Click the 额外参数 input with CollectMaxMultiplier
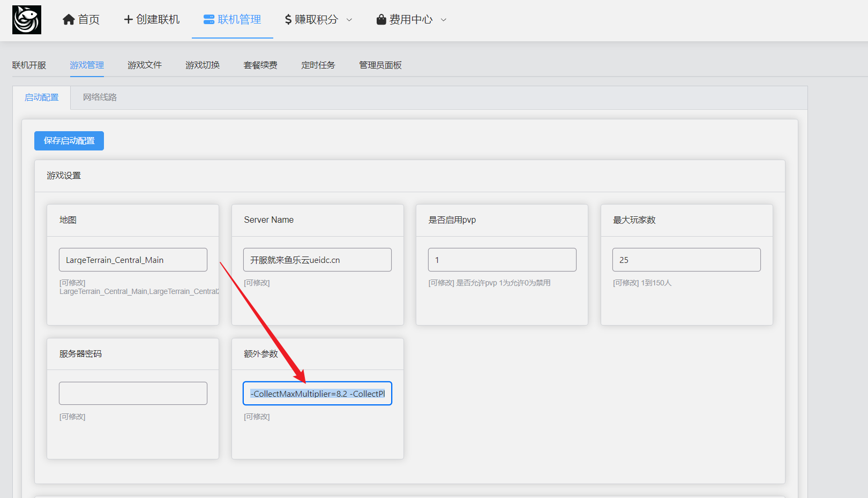 click(317, 394)
